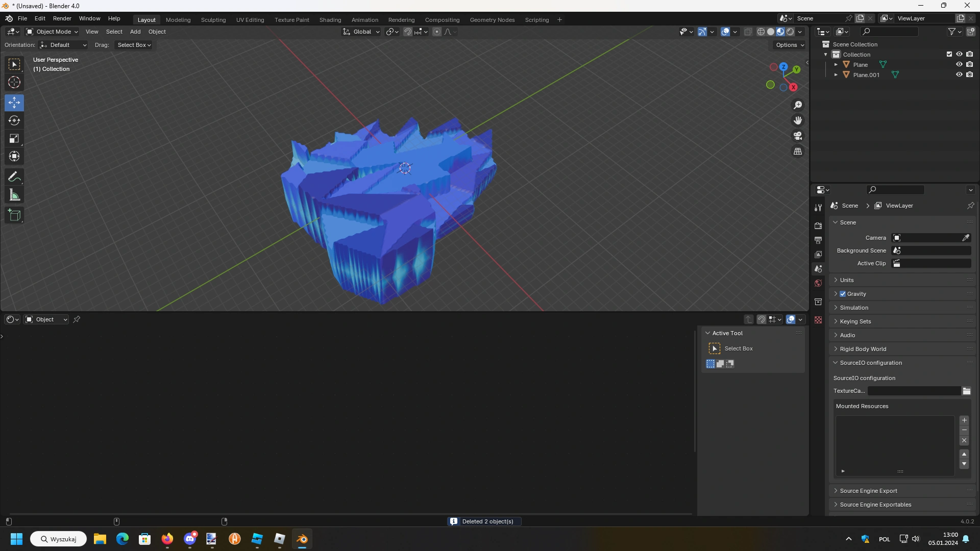
Task: Select the Measure ruler tool
Action: [x=14, y=195]
